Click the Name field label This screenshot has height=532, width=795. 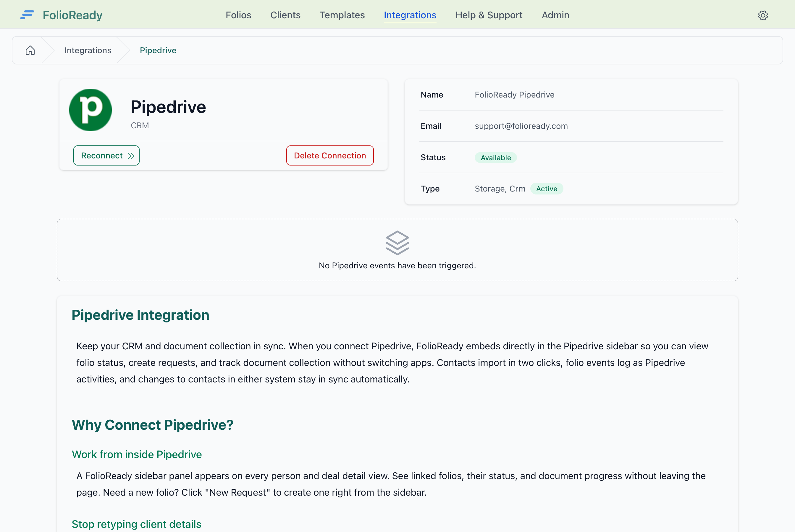(432, 95)
